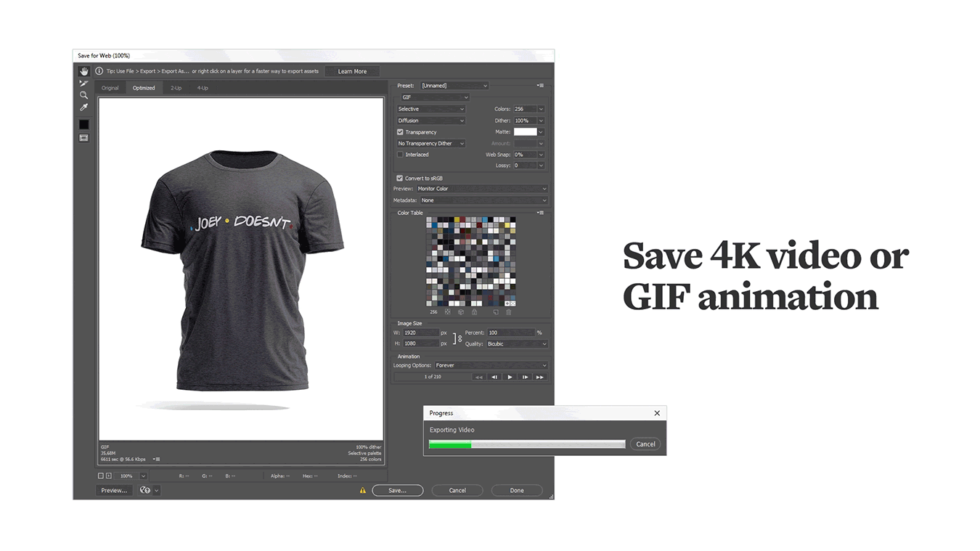Jump to first animation frame
This screenshot has width=980, height=551.
(x=478, y=377)
